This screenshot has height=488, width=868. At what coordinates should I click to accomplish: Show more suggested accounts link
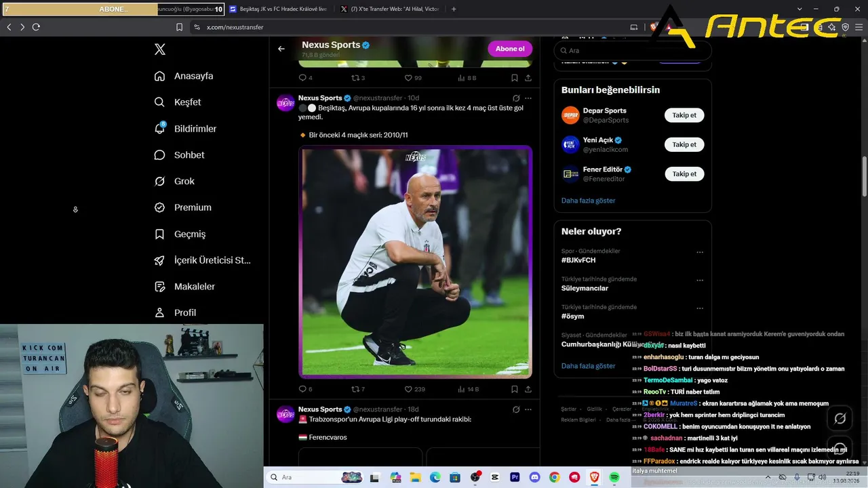point(589,201)
